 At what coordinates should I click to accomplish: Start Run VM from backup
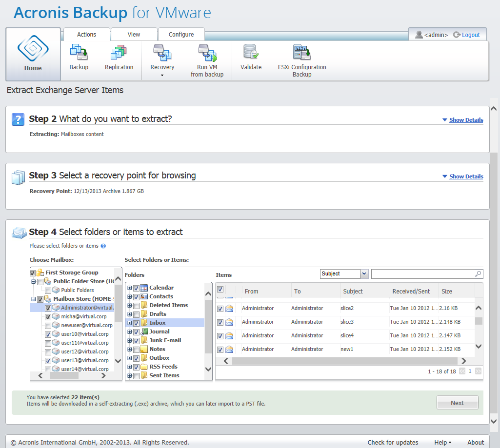tap(207, 53)
